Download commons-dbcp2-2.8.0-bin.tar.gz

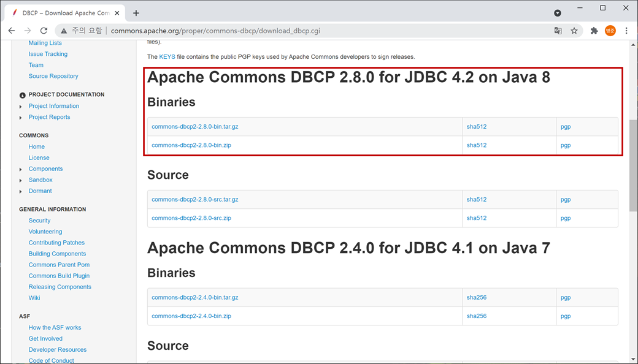click(x=195, y=127)
